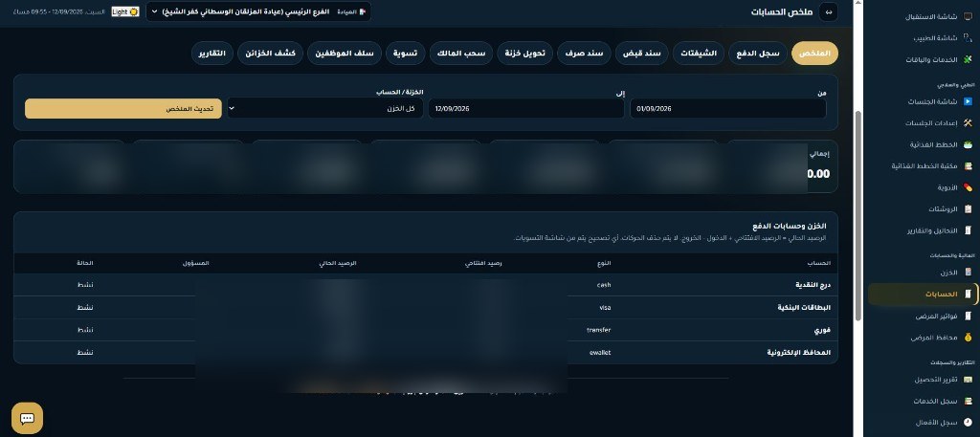
Task: Click the cash type cell
Action: [x=604, y=285]
